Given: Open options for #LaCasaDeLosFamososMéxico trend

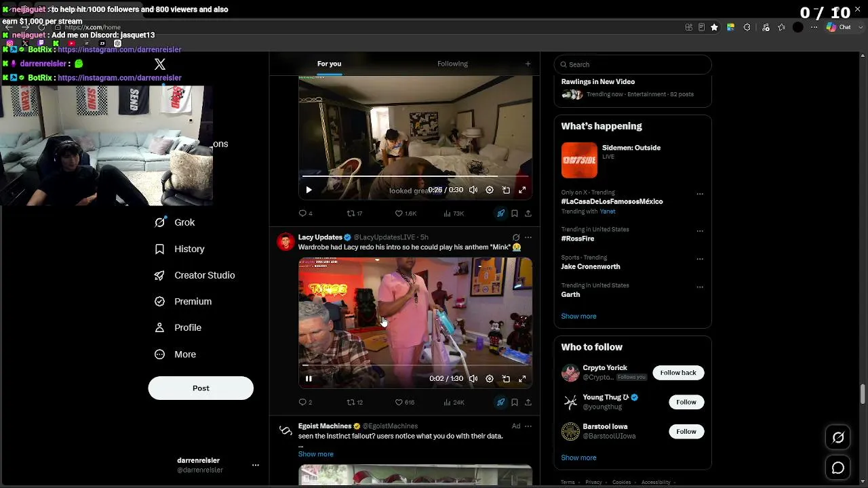Looking at the screenshot, I should [700, 194].
